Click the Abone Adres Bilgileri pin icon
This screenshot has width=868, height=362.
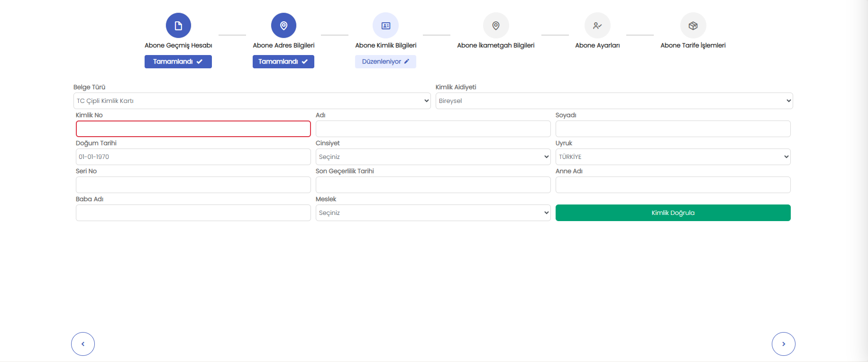(x=283, y=26)
